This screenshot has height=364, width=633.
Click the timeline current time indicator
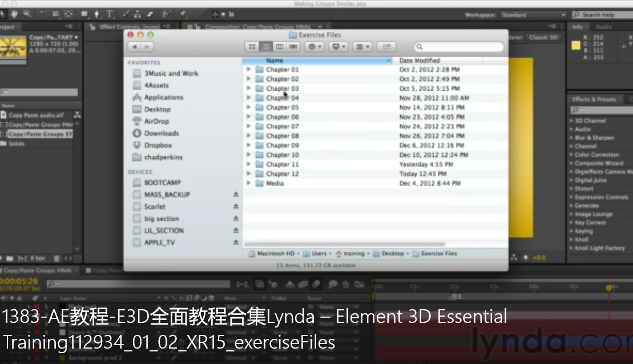(x=609, y=288)
